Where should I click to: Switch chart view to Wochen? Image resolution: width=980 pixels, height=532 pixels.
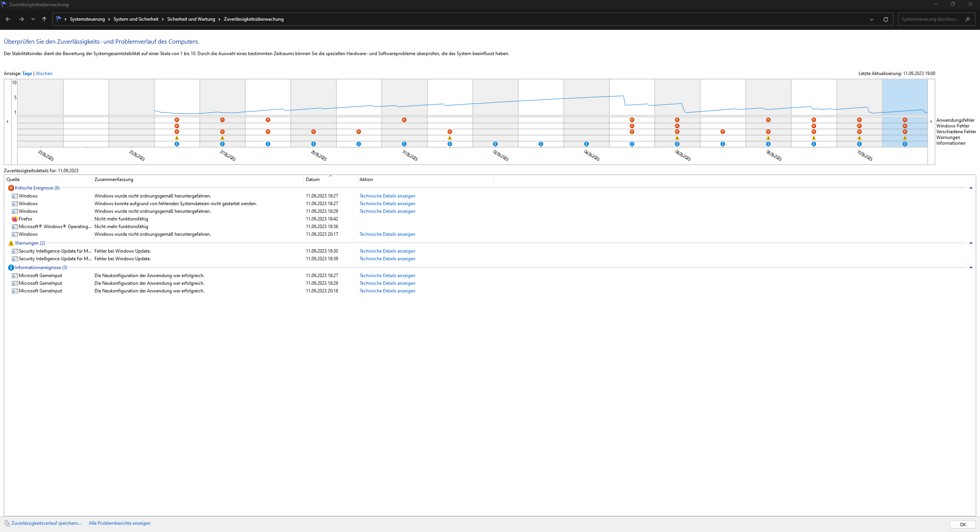pos(44,73)
